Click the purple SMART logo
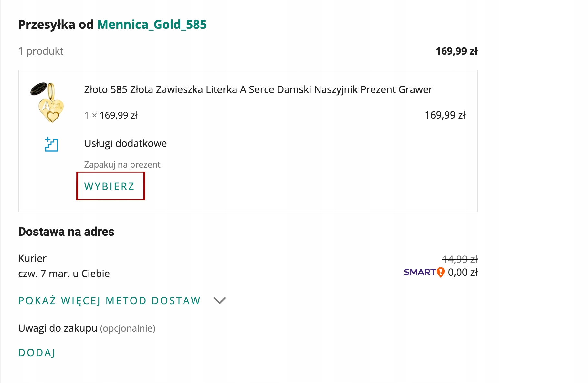This screenshot has width=588, height=383. click(x=420, y=272)
